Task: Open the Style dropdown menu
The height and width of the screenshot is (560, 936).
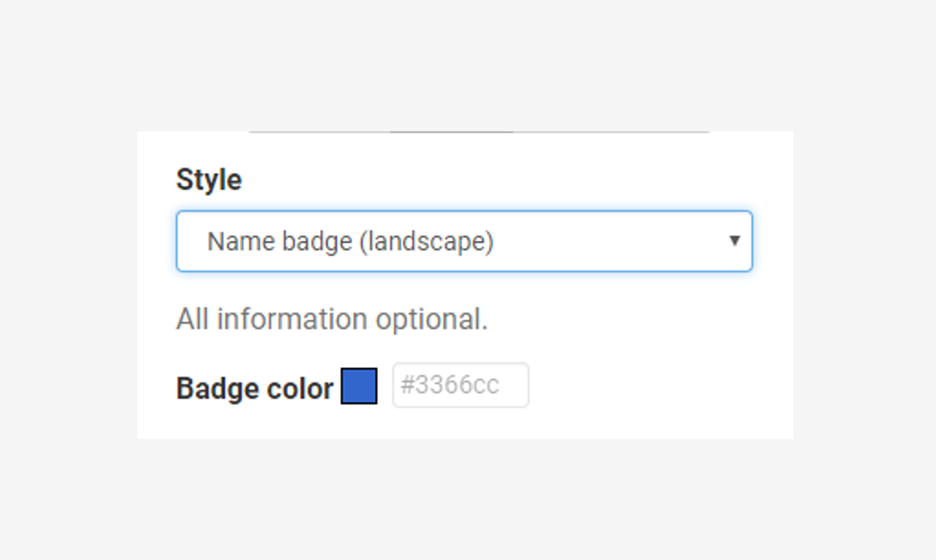Action: [x=464, y=241]
